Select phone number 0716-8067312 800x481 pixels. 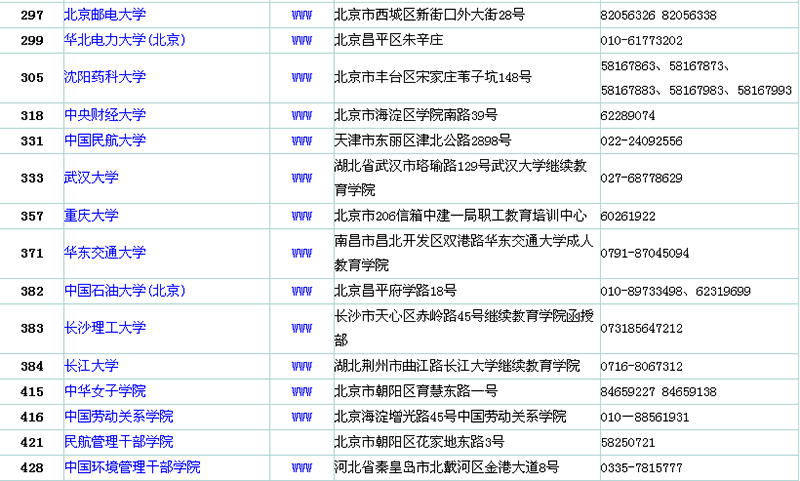(641, 366)
